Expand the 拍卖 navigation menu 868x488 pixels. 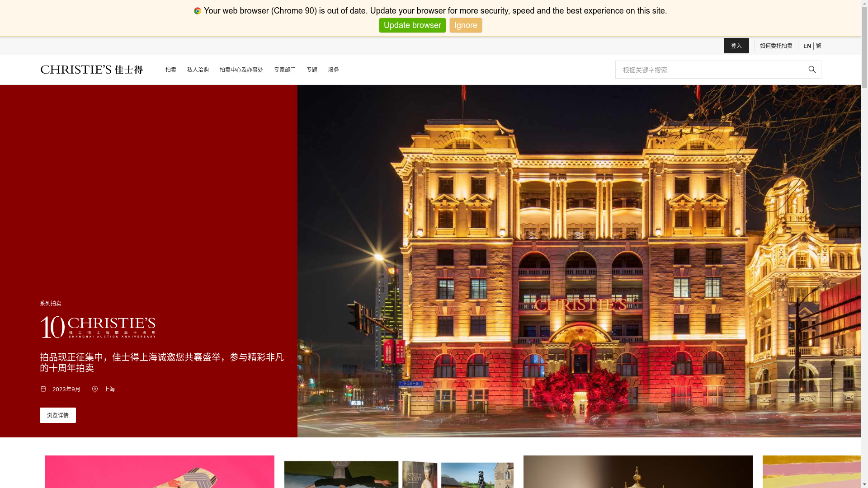(x=171, y=70)
